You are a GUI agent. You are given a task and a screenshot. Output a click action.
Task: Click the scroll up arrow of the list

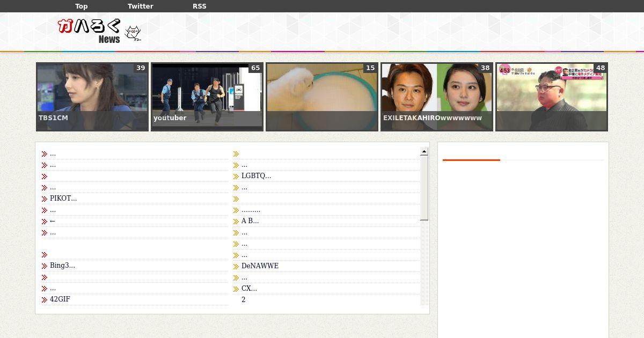(x=424, y=151)
